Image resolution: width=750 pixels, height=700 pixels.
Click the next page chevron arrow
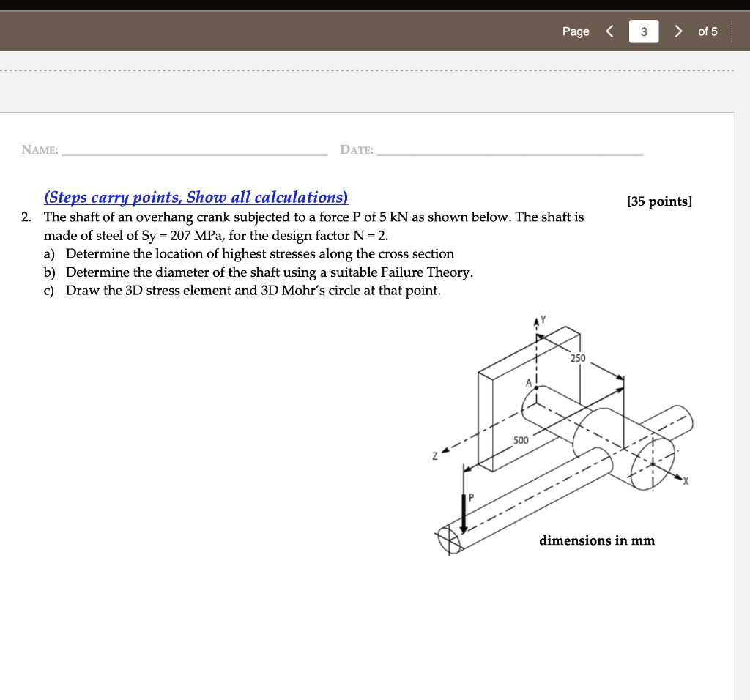[x=678, y=31]
